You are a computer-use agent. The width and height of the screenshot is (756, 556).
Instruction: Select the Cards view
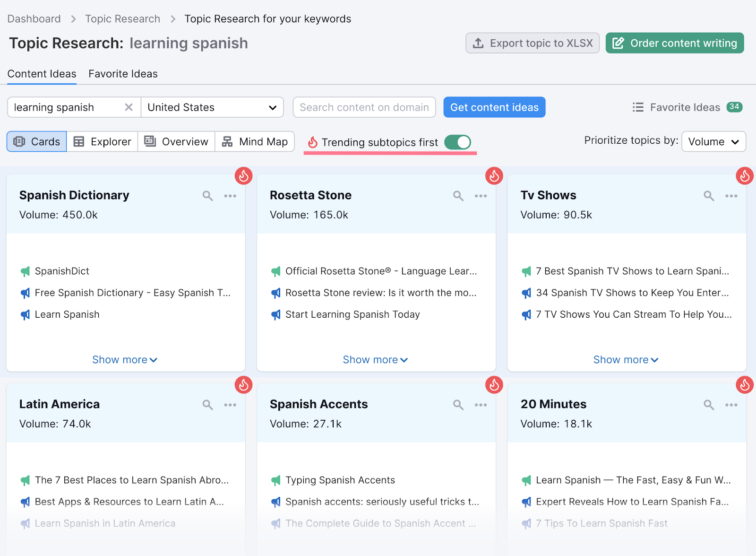[37, 141]
